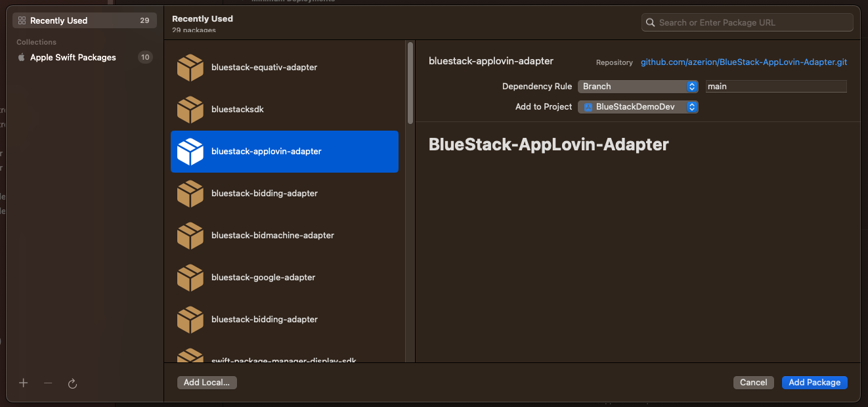
Task: Click the 29 badge next to Recently Used
Action: [144, 20]
